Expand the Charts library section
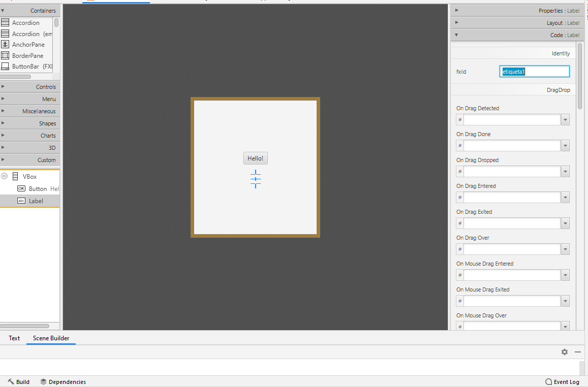The width and height of the screenshot is (588, 387). pyautogui.click(x=30, y=136)
